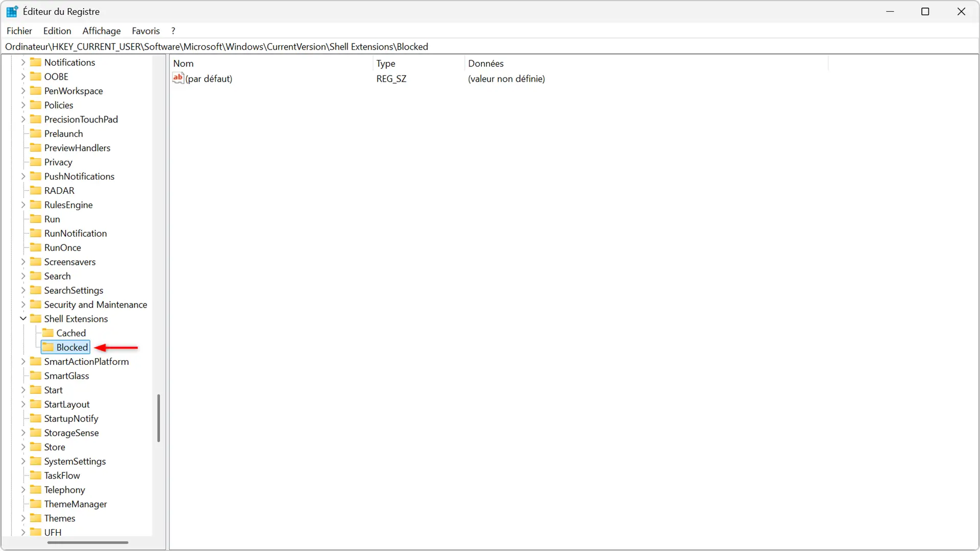Expand the SystemSettings key

tap(23, 461)
